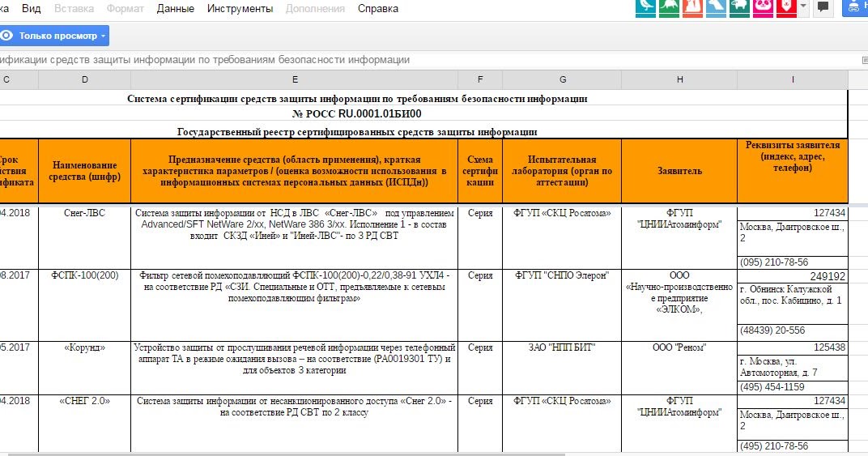Select the 249192 index cell
The height and width of the screenshot is (456, 868).
[793, 276]
